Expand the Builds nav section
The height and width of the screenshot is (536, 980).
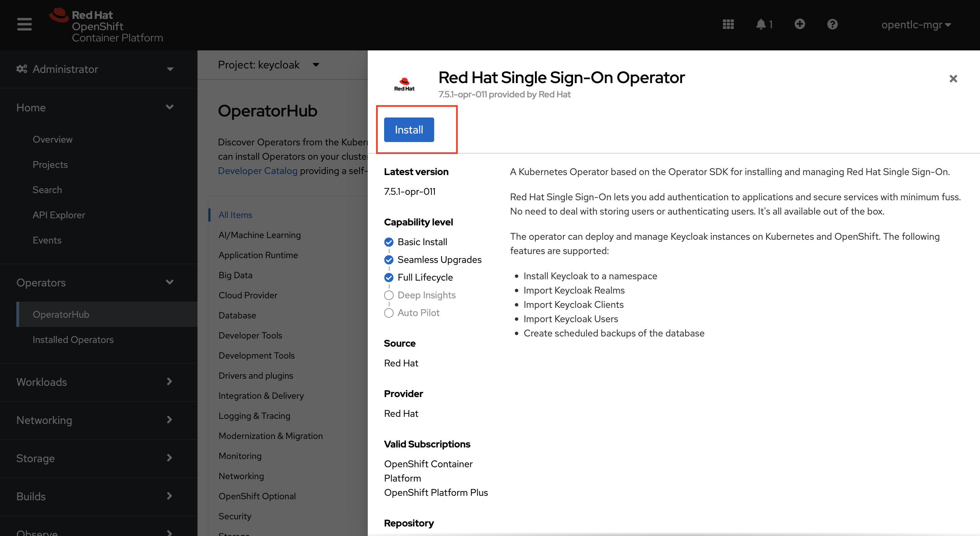coord(98,496)
